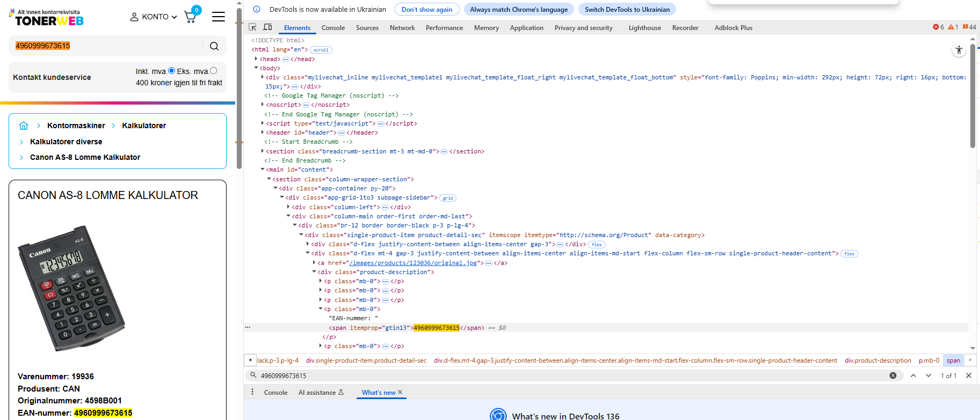Click the Canon calculator product image
This screenshot has height=420, width=980.
[x=71, y=288]
